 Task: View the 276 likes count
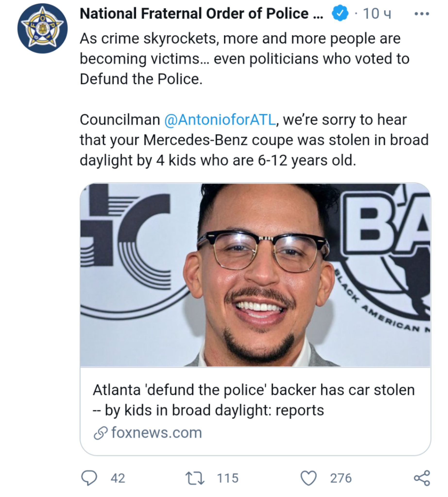pos(341,478)
